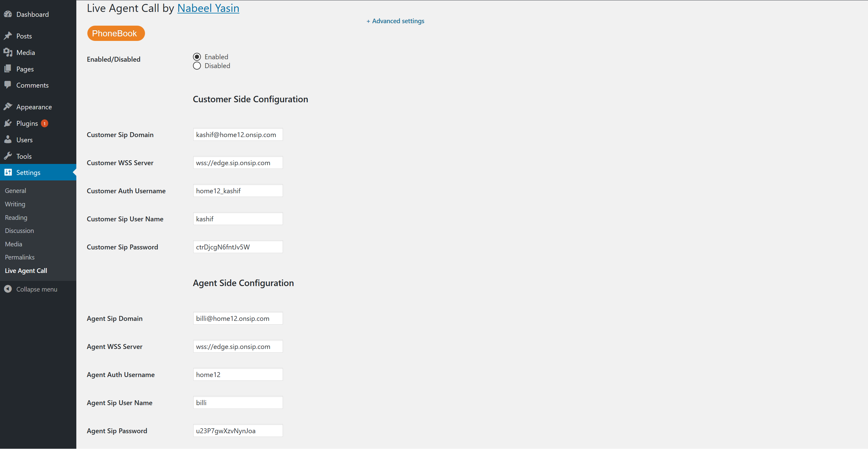Select the Enabled radio button
This screenshot has width=868, height=450.
[x=197, y=56]
